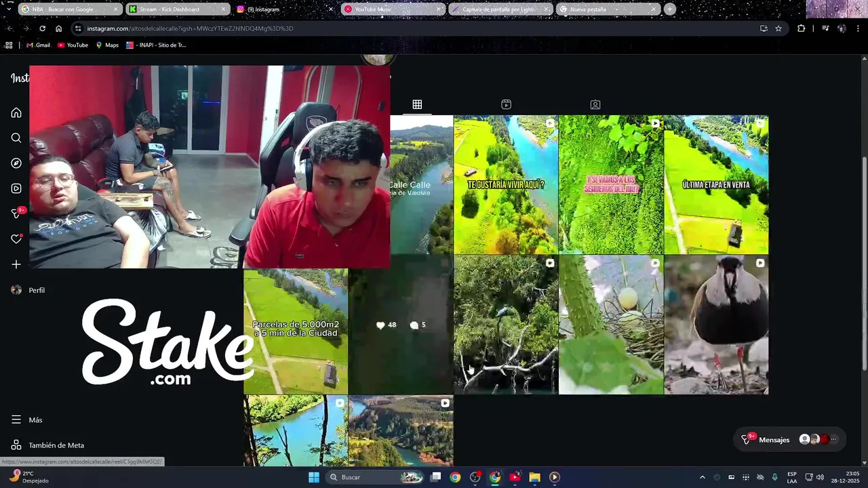The height and width of the screenshot is (488, 868).
Task: Open the volume control in tray
Action: tap(820, 477)
